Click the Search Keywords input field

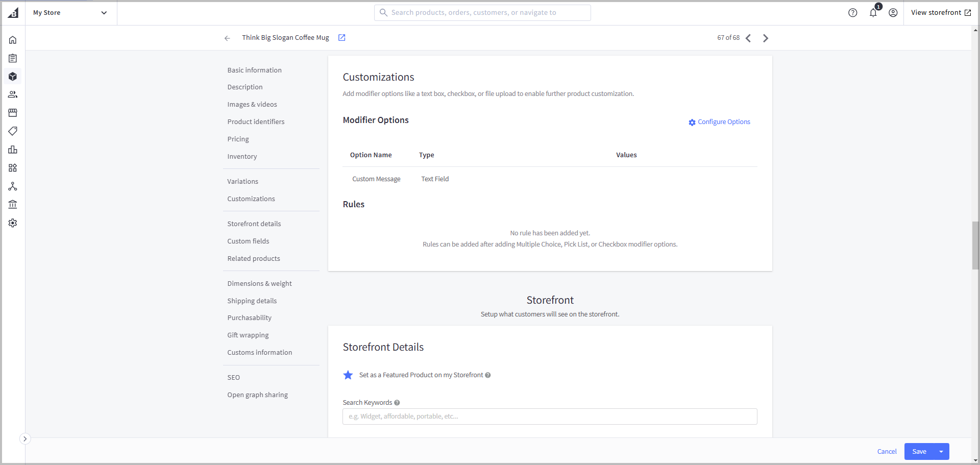coord(549,417)
